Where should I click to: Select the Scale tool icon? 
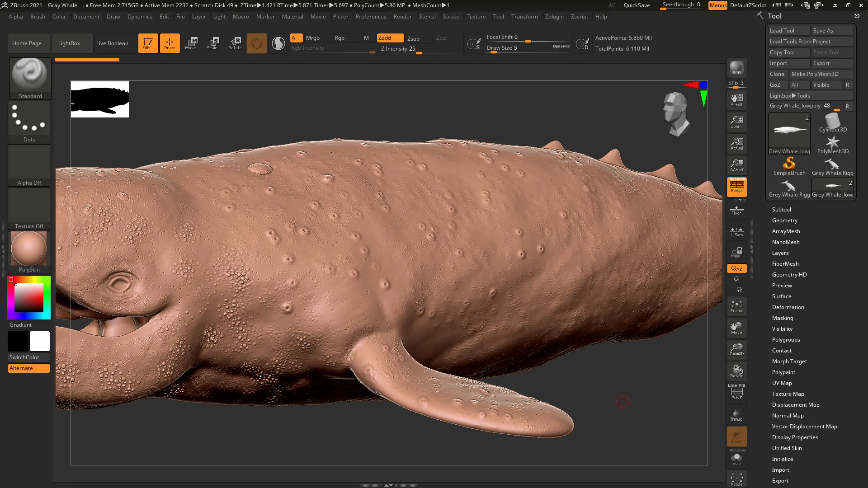coord(212,43)
